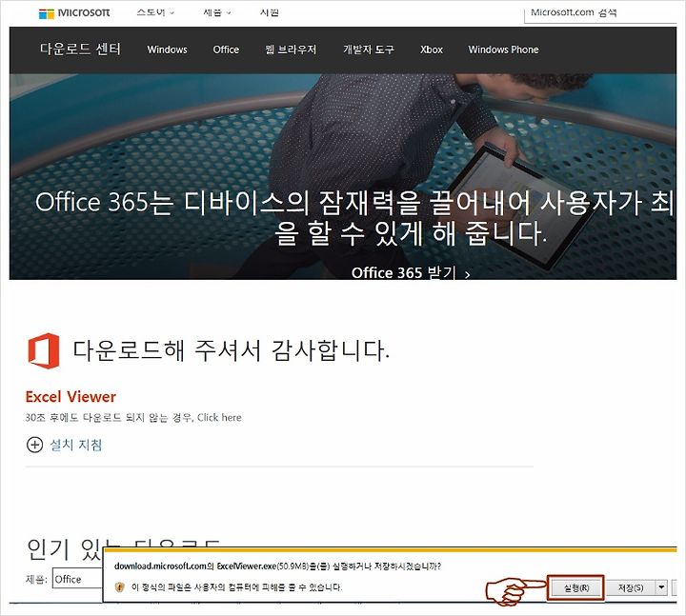Click the Click here download link
Viewport: 686px width, 616px height.
tap(219, 417)
